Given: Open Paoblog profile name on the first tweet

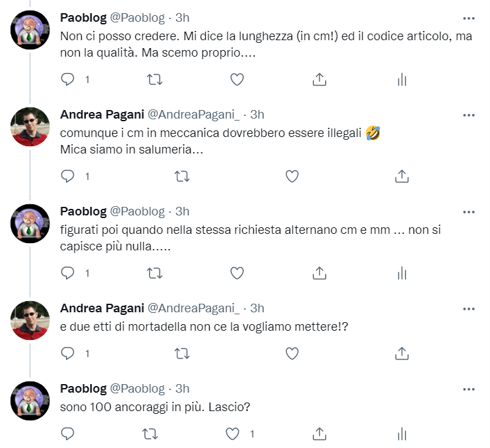Looking at the screenshot, I should tap(83, 18).
